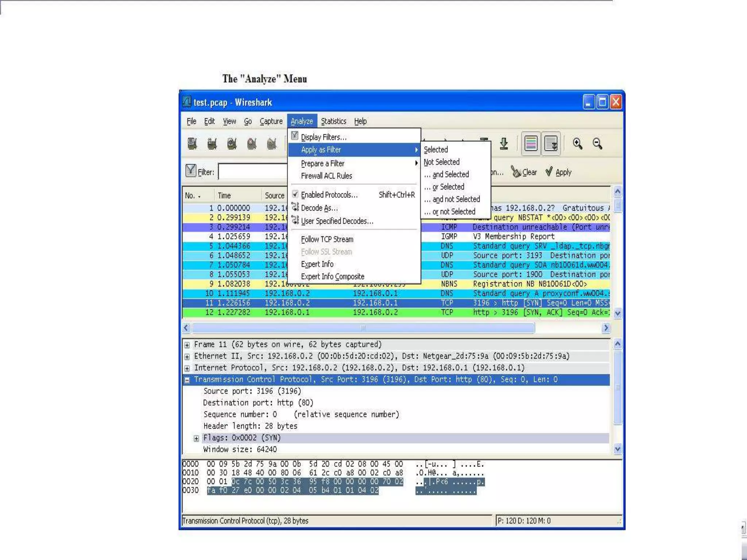Screen dimensions: 747x560
Task: Toggle the auto scroll packet list button
Action: click(x=551, y=144)
